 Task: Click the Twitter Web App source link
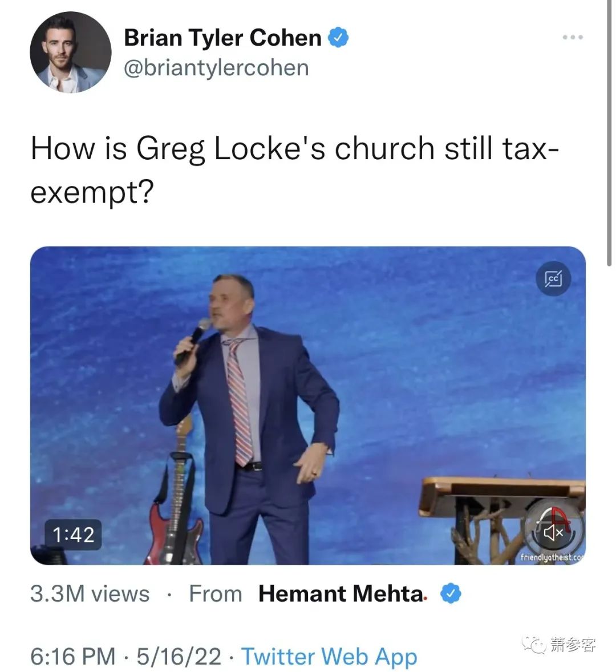click(329, 656)
